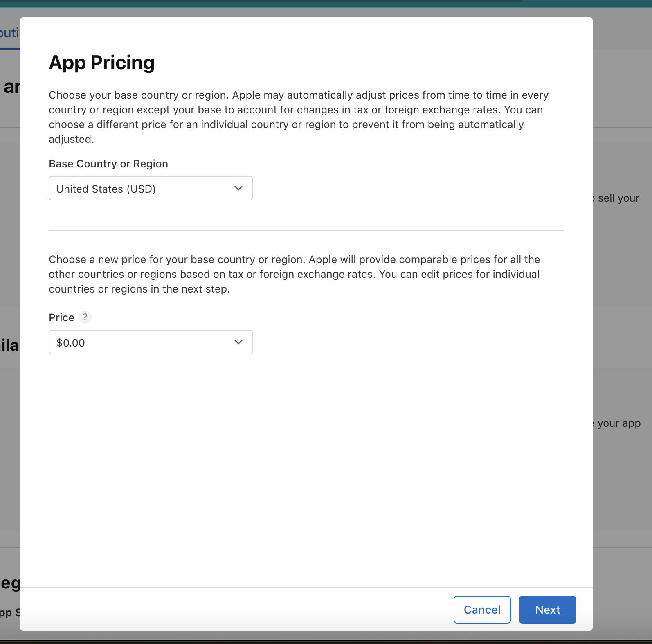Click the divider line below Base Country
Image resolution: width=652 pixels, height=644 pixels.
tap(306, 230)
